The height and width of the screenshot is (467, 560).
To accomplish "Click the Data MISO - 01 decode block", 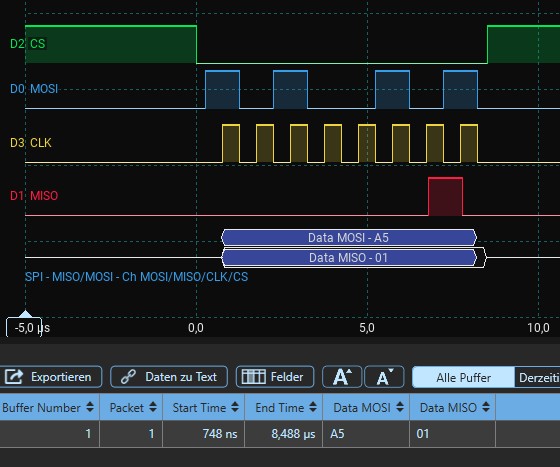I will 349,257.
